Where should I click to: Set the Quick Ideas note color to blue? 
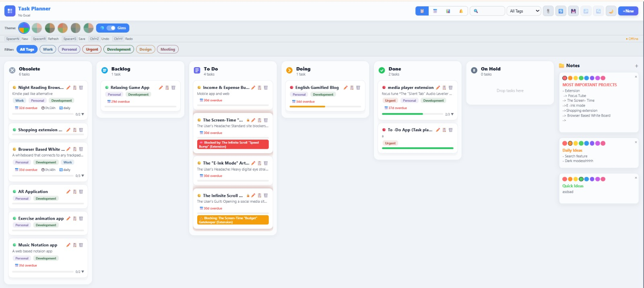pyautogui.click(x=586, y=179)
